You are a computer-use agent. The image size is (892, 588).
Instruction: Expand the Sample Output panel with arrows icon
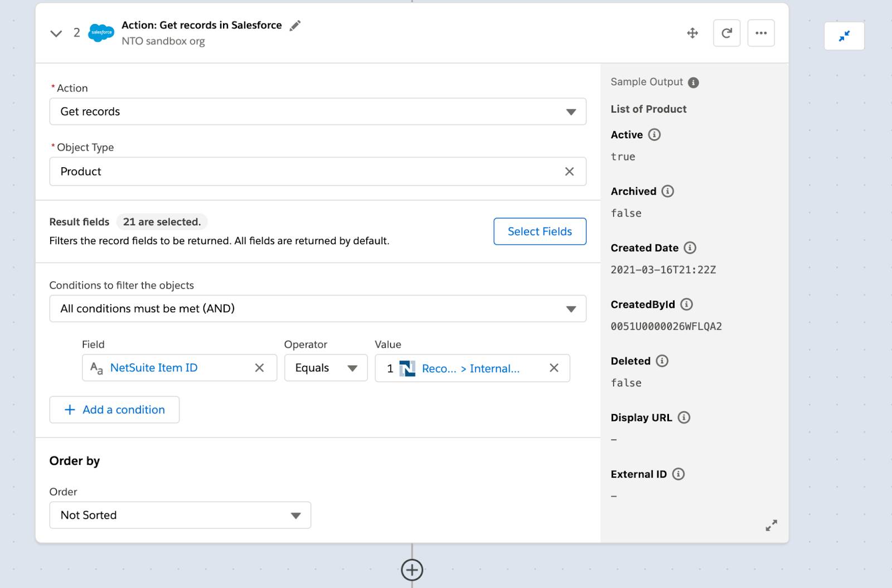tap(771, 526)
